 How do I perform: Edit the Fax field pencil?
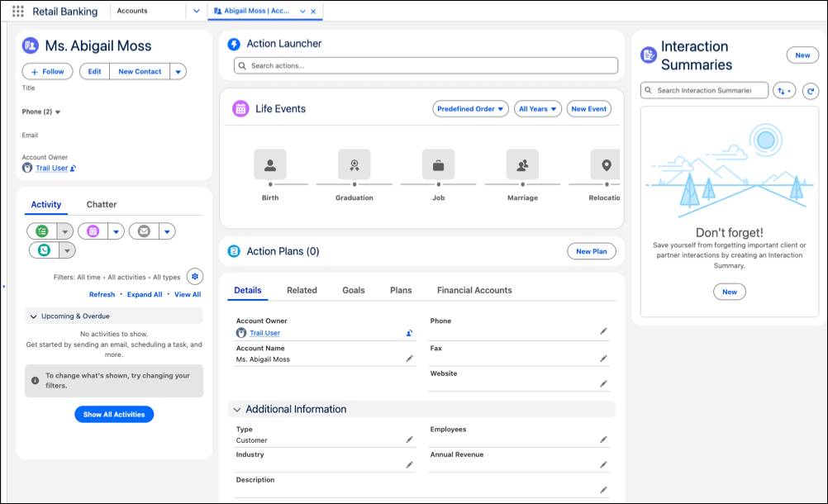pyautogui.click(x=603, y=359)
